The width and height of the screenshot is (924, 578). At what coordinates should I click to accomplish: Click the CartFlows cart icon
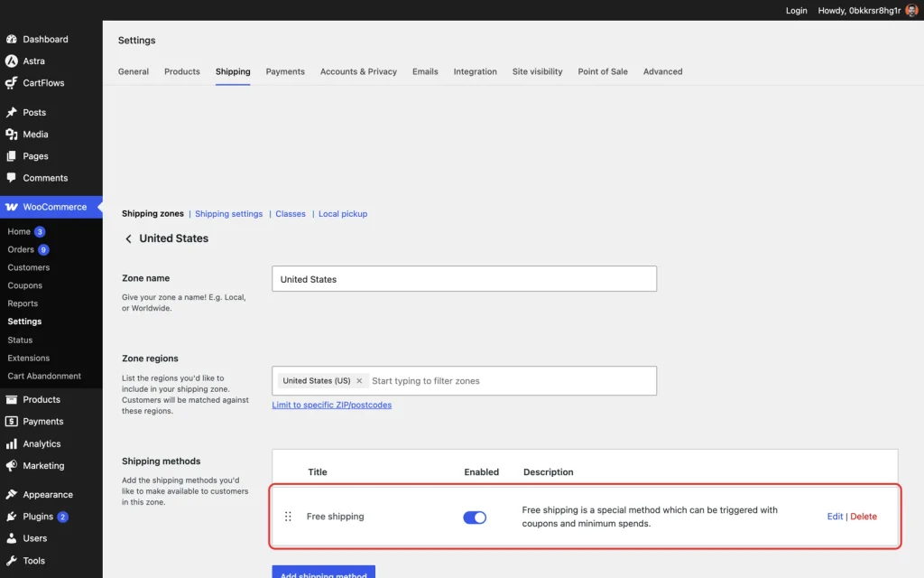11,83
